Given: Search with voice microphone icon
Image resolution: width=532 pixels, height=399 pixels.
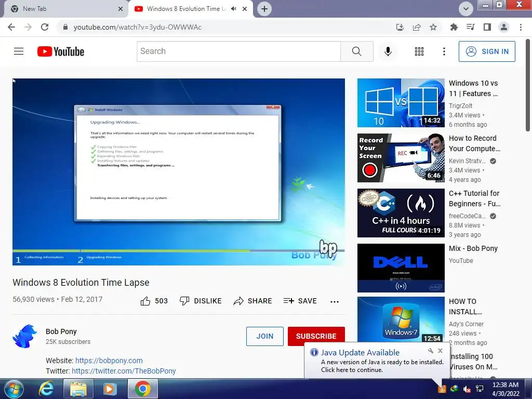Looking at the screenshot, I should (x=388, y=51).
